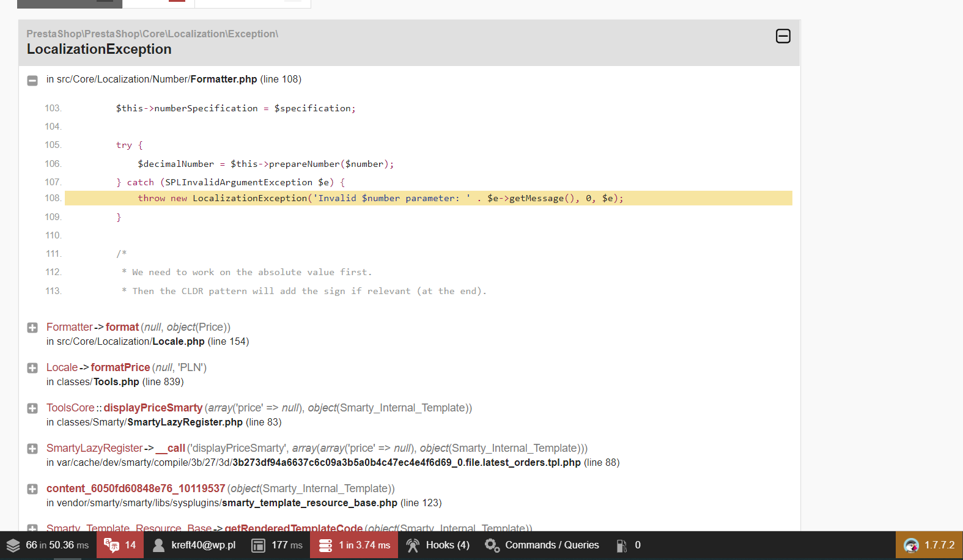Click the Formatter.php (line 108) file path
This screenshot has height=560, width=963.
(174, 79)
